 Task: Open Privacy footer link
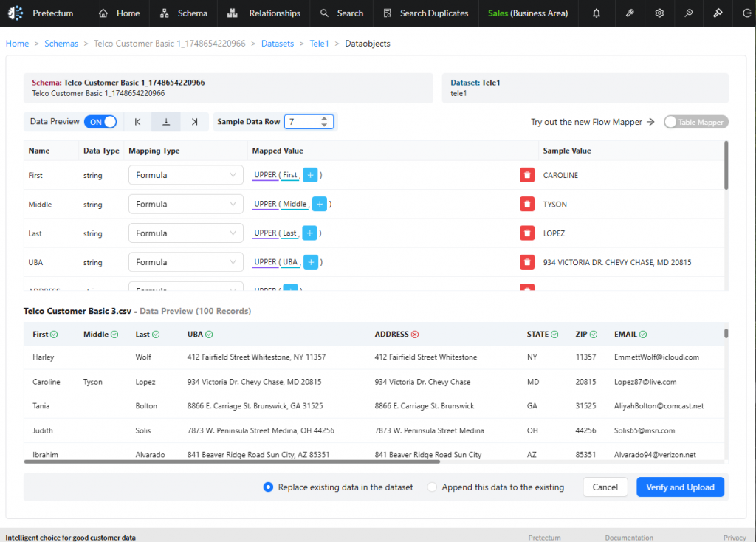coord(735,537)
